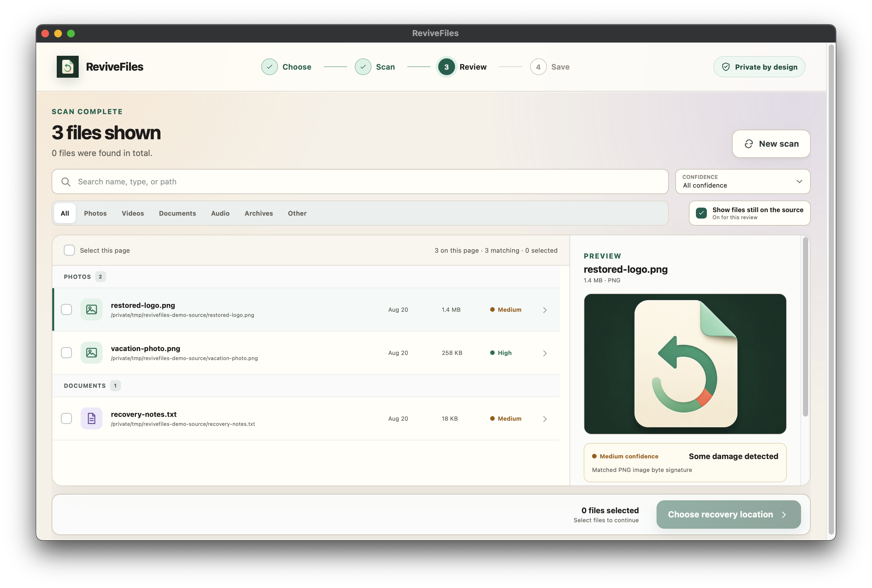The height and width of the screenshot is (588, 872).
Task: Click the Save step label
Action: (x=560, y=67)
